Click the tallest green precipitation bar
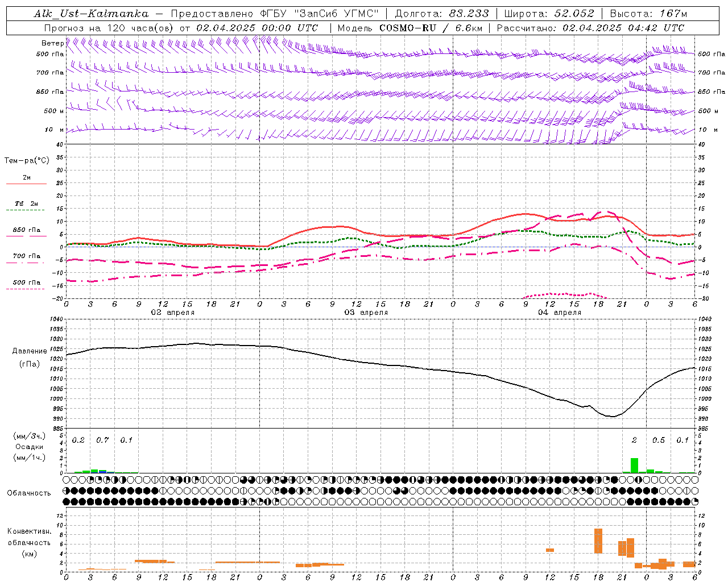 [634, 465]
